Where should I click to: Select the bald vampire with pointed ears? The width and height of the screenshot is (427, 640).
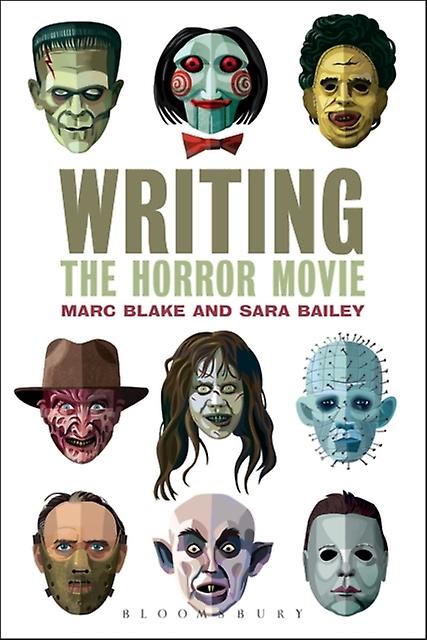pyautogui.click(x=212, y=551)
